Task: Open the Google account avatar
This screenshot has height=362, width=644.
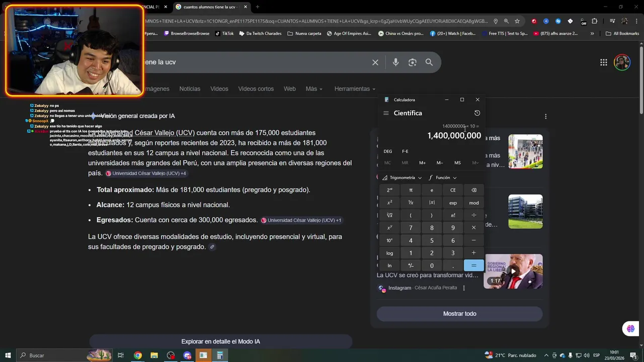Action: tap(622, 62)
